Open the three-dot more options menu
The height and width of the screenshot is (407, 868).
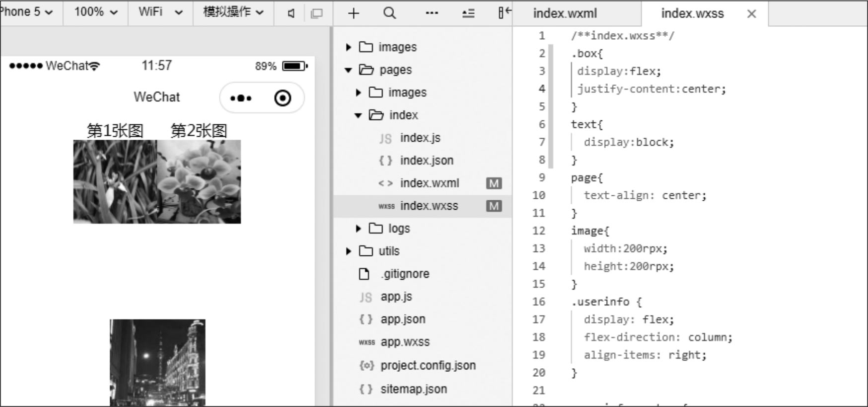[x=432, y=13]
